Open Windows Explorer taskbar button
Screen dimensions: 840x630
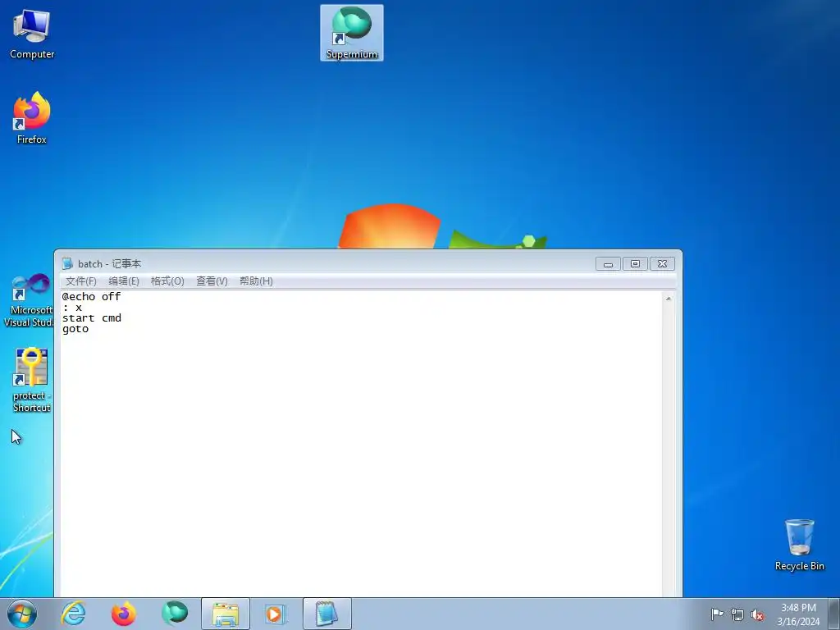[x=226, y=614]
